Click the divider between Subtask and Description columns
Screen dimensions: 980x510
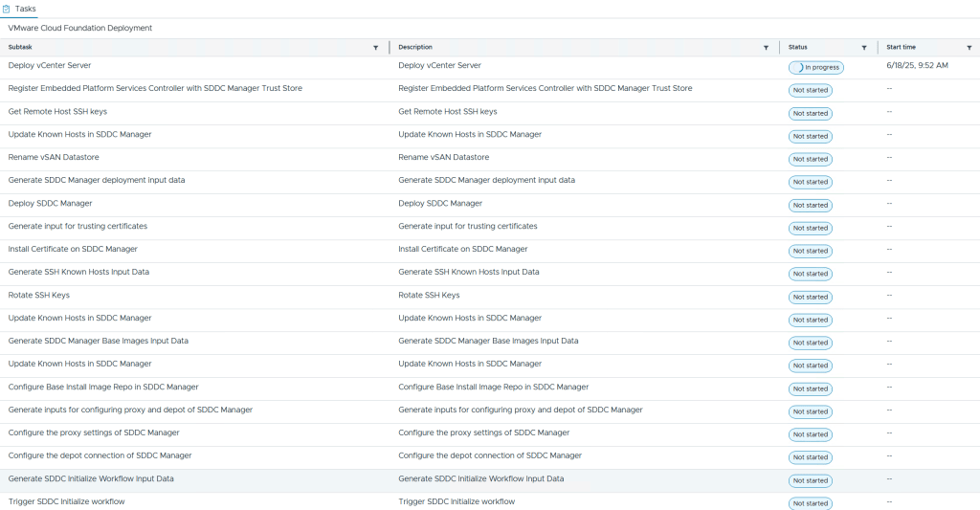coord(390,47)
